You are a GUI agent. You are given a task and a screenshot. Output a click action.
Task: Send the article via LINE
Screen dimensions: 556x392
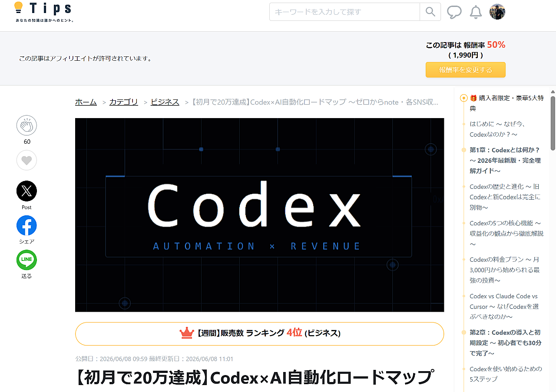point(26,260)
